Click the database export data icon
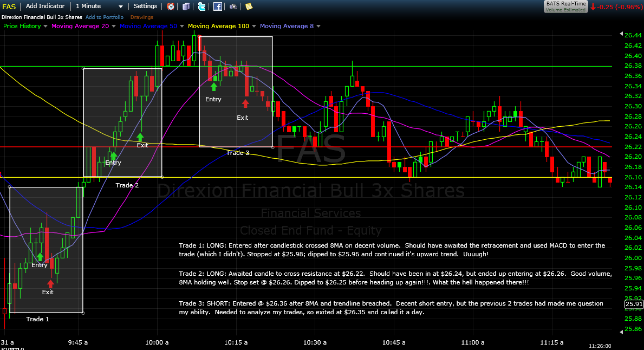The image size is (644, 350). 186,6
